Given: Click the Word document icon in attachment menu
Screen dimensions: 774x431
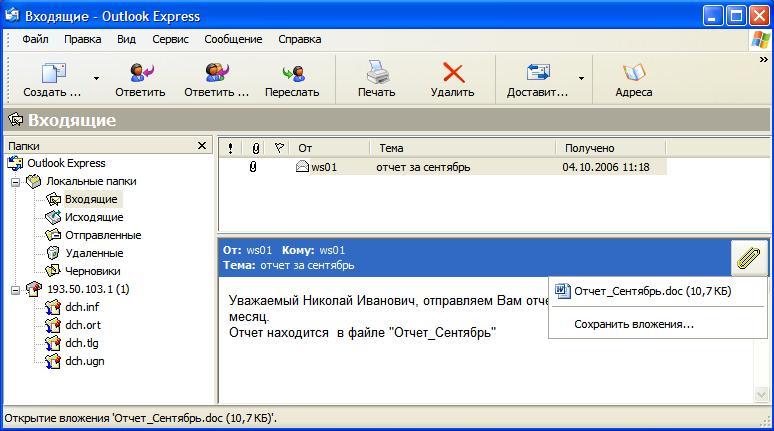Looking at the screenshot, I should click(562, 291).
